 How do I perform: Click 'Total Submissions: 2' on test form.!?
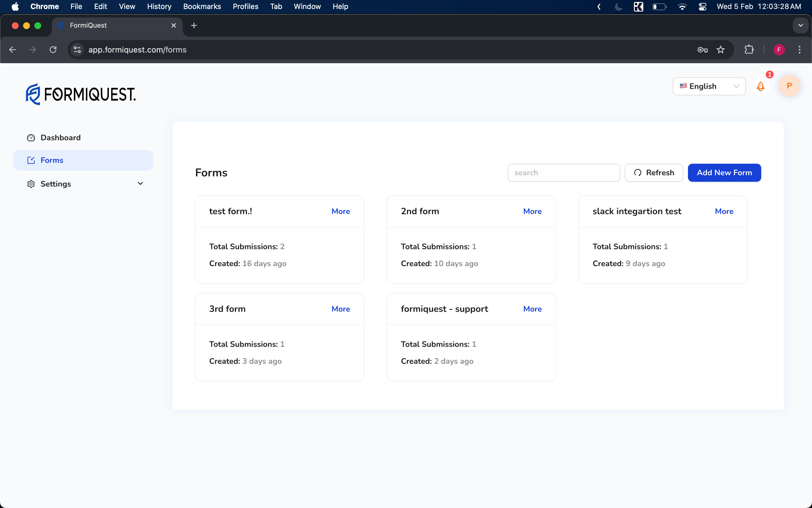coord(247,247)
